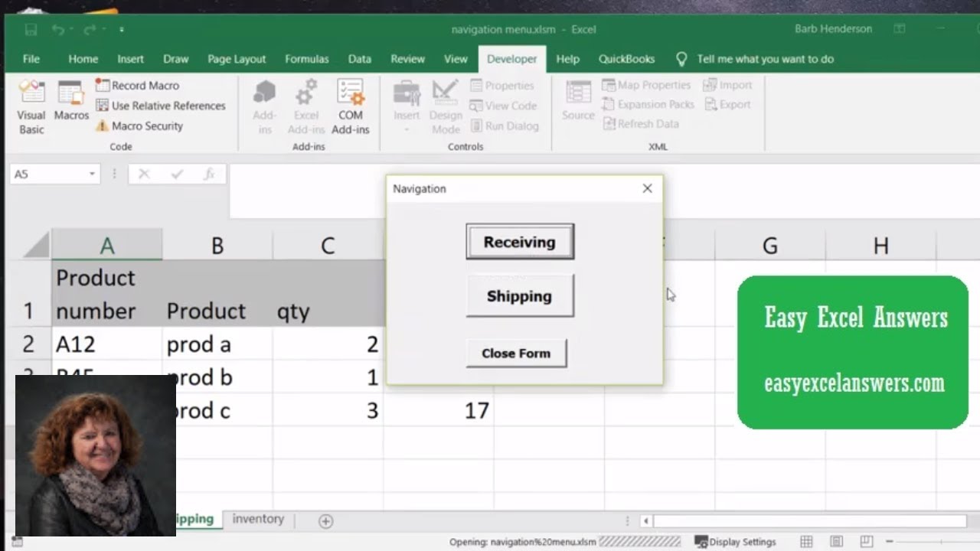This screenshot has height=551, width=980.
Task: Switch to the inventory sheet tab
Action: pyautogui.click(x=258, y=519)
